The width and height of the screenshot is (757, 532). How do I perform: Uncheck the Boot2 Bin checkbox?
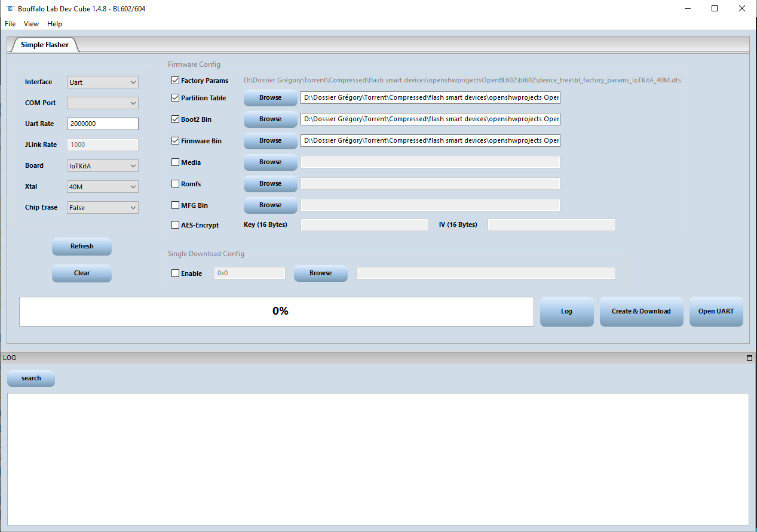click(175, 119)
